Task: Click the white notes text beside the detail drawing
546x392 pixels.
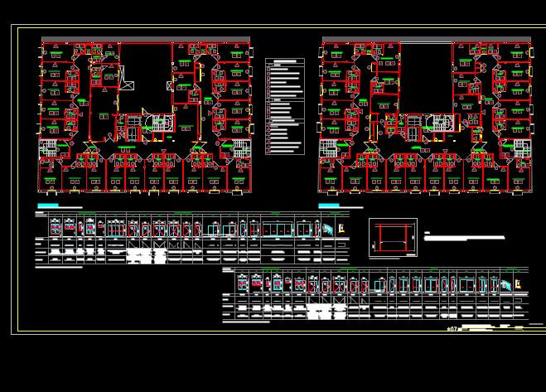Action: [x=464, y=237]
